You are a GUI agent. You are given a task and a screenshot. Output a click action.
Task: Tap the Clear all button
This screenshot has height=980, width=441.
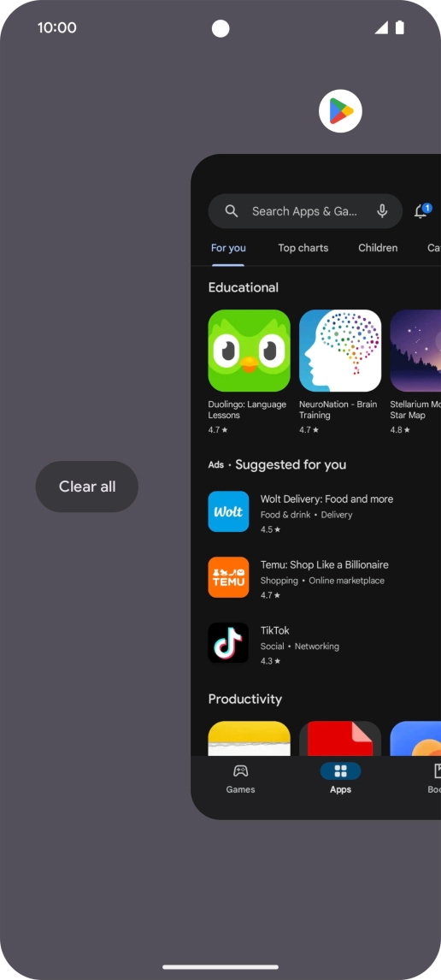coord(87,487)
